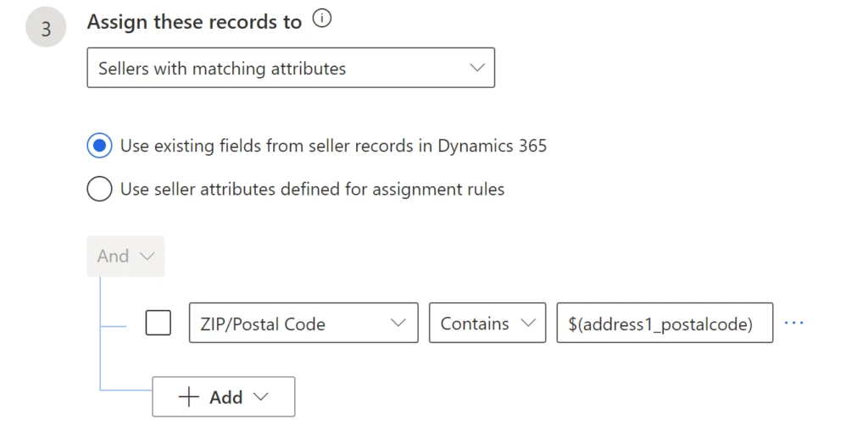Click the $(address1_postalcode) value field

[x=665, y=323]
